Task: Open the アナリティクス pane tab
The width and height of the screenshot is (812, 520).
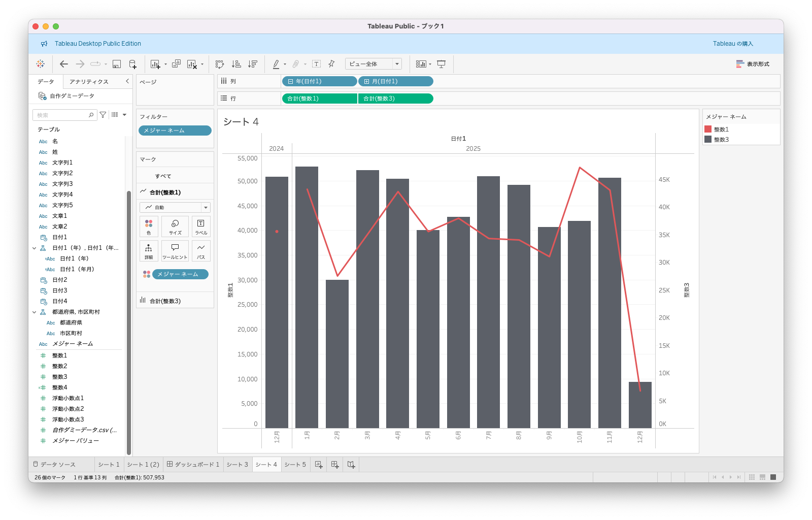Action: coord(89,82)
